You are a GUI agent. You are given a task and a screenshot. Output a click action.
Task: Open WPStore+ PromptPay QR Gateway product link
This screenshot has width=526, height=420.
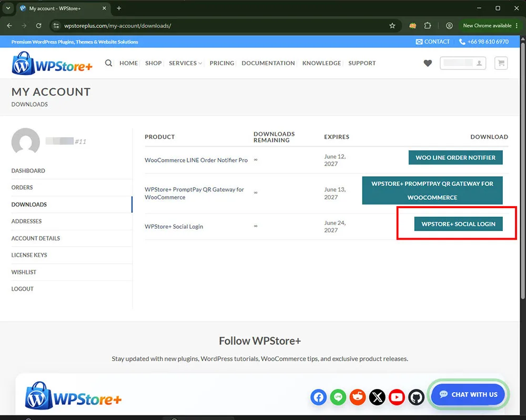tap(194, 193)
